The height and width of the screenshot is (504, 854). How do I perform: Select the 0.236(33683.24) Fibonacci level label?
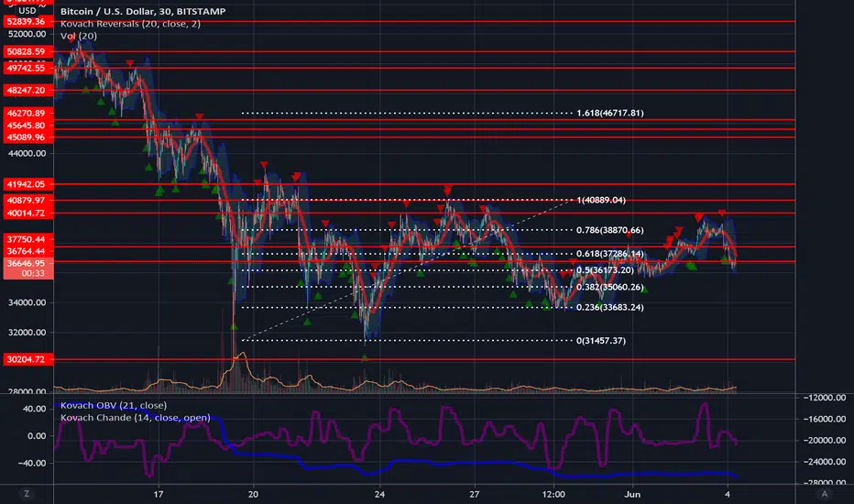point(610,307)
